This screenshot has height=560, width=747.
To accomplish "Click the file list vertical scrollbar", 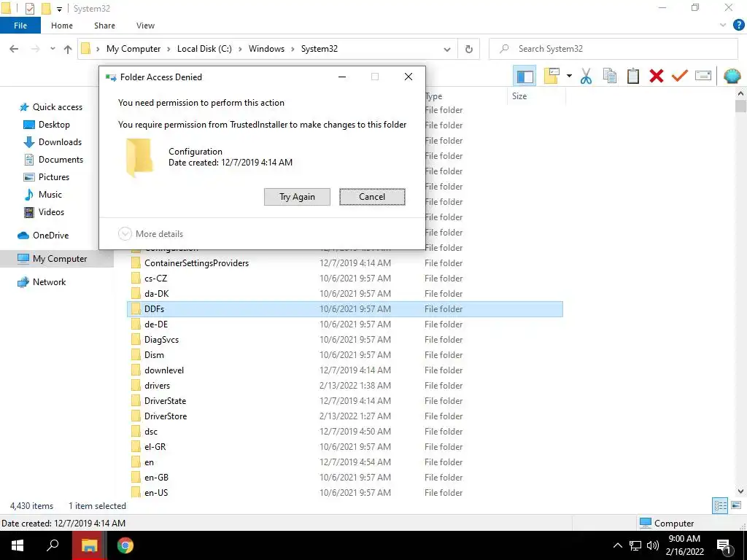I will tap(740, 292).
